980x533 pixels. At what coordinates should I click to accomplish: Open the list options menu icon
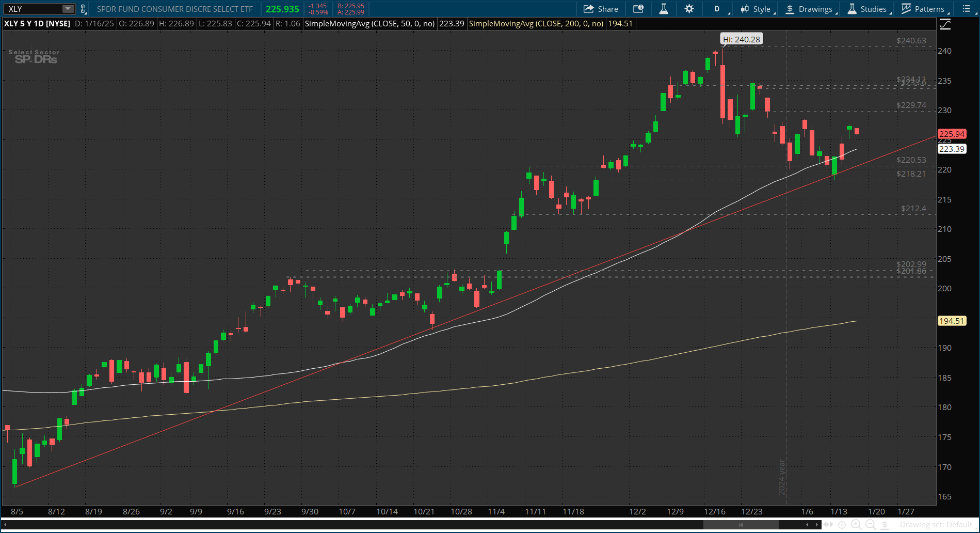(x=966, y=9)
